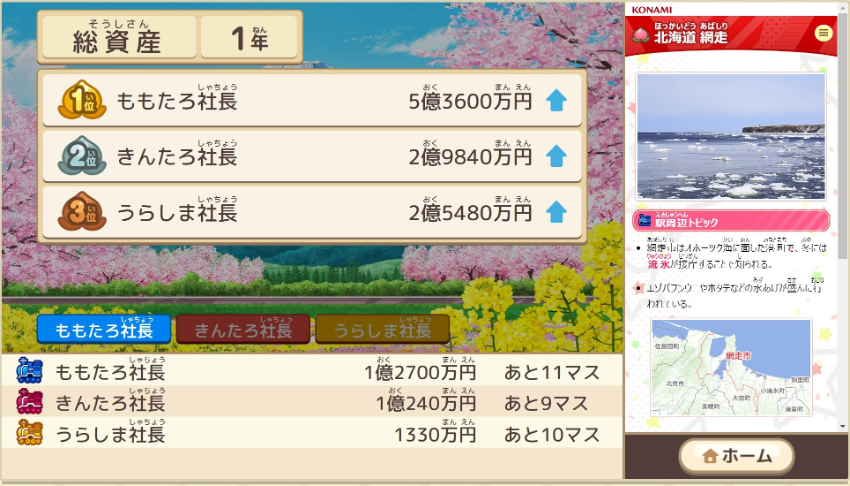Click the orange train icon for うらしま社長

coord(29,432)
